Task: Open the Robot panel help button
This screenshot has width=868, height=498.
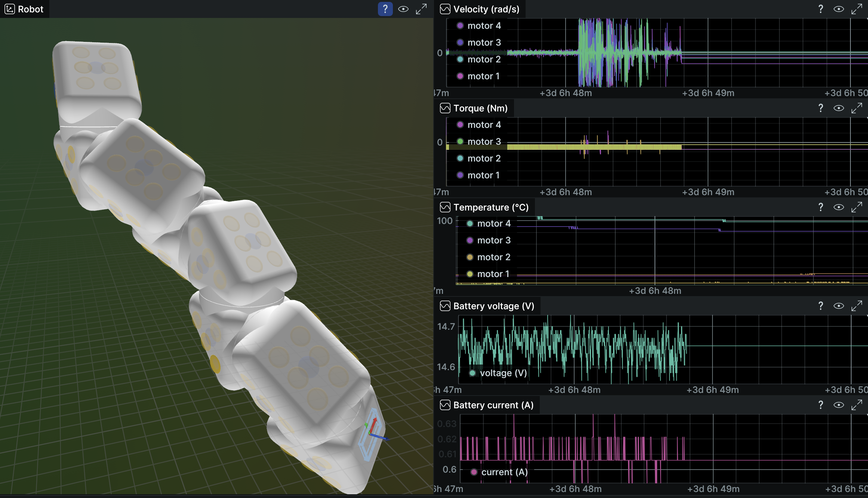Action: [385, 9]
